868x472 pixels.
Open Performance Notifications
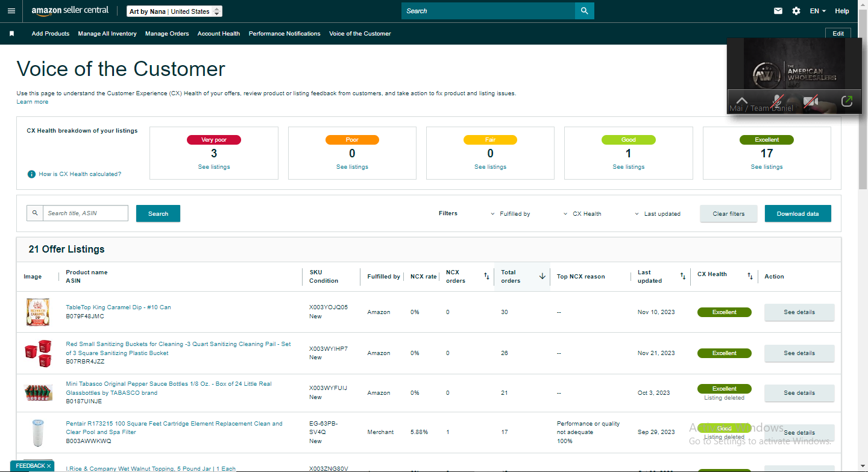pyautogui.click(x=285, y=34)
